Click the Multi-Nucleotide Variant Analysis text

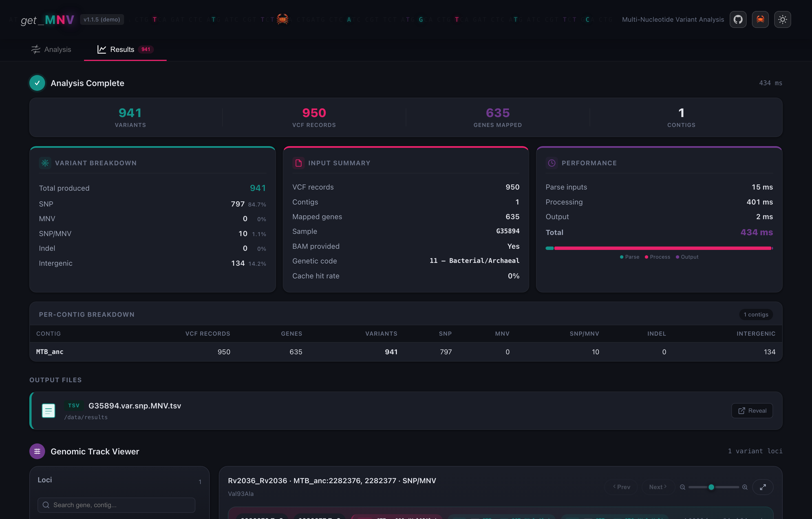673,19
